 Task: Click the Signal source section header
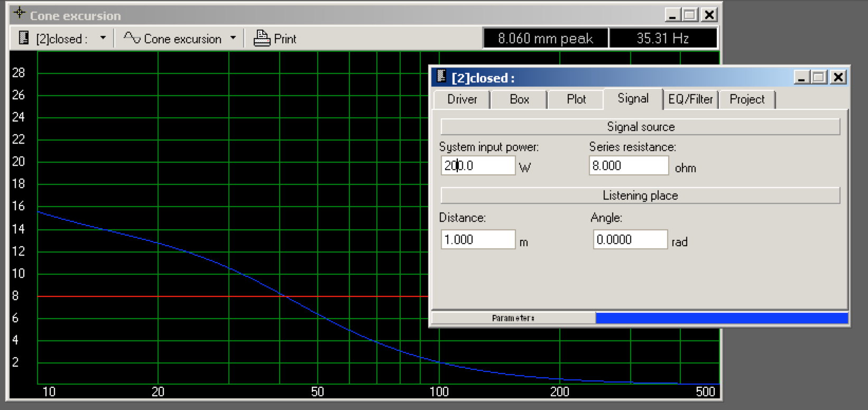click(x=640, y=127)
